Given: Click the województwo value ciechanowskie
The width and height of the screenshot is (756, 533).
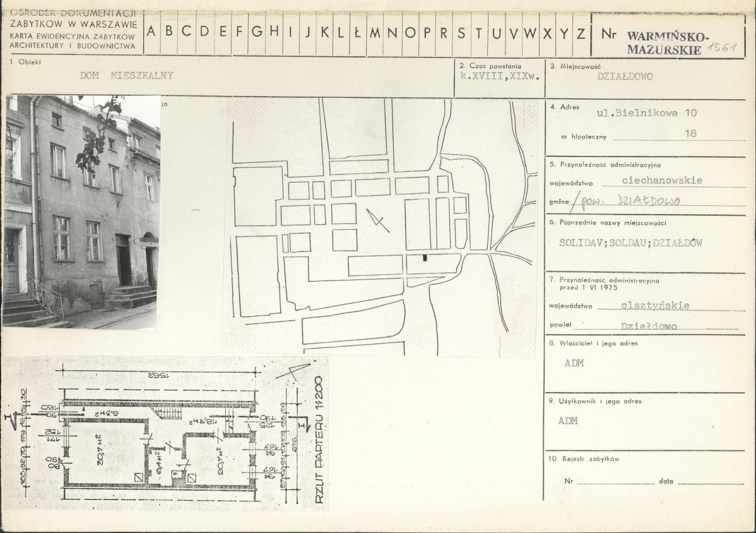Looking at the screenshot, I should click(662, 181).
